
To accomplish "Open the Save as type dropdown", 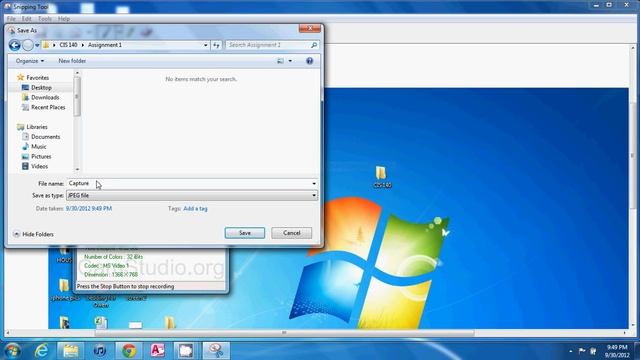I will click(x=192, y=196).
